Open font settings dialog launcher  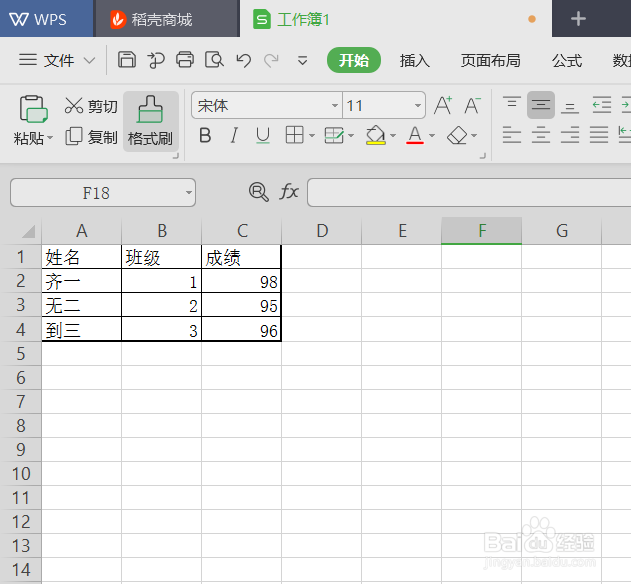tap(483, 156)
